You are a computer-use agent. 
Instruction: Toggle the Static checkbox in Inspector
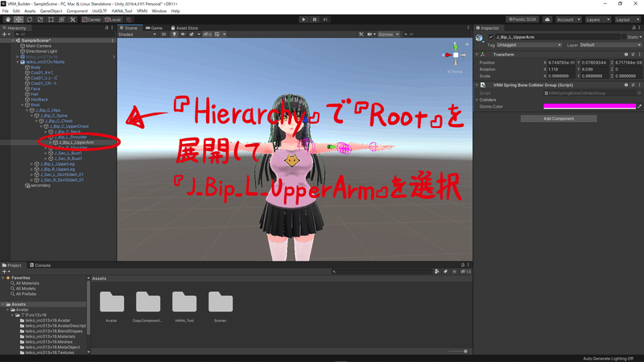[x=624, y=37]
